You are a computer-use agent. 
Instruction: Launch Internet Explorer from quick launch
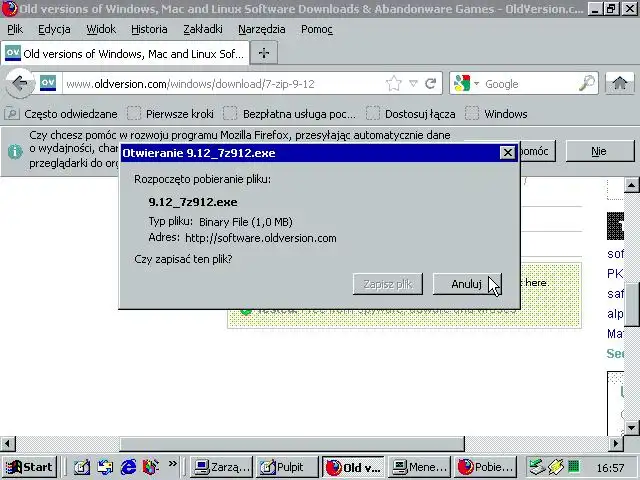tap(128, 467)
